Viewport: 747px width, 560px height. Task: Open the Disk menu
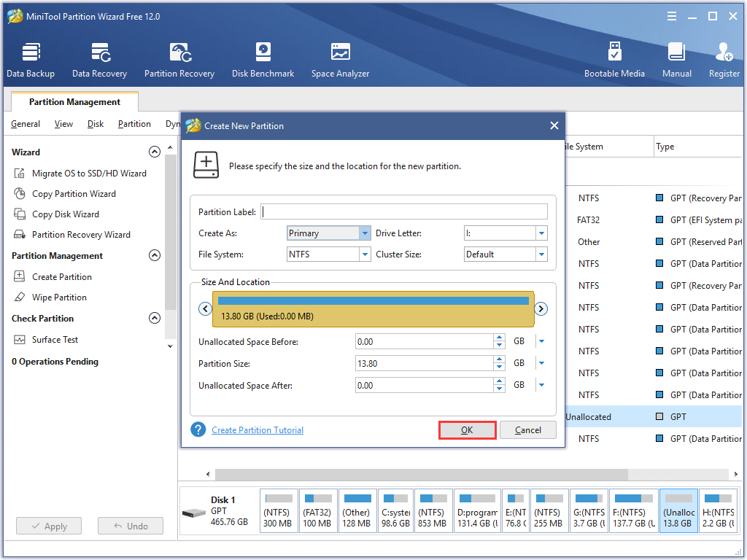(x=96, y=124)
